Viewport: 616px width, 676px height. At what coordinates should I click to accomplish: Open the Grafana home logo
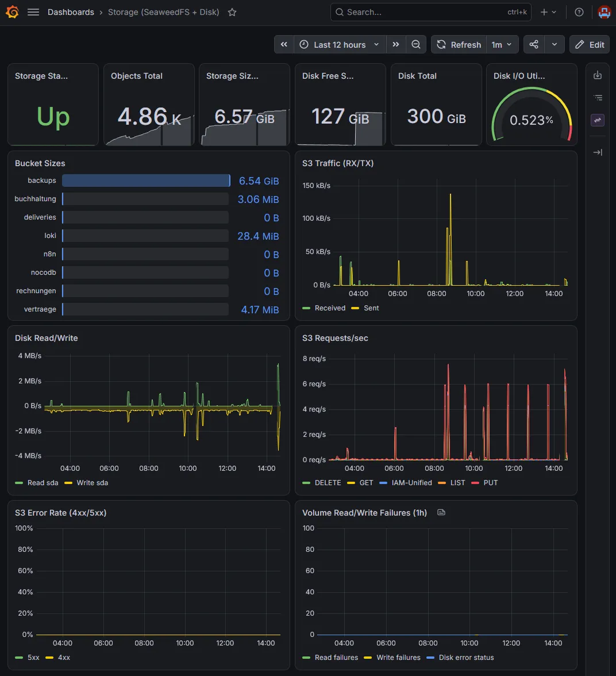tap(12, 12)
